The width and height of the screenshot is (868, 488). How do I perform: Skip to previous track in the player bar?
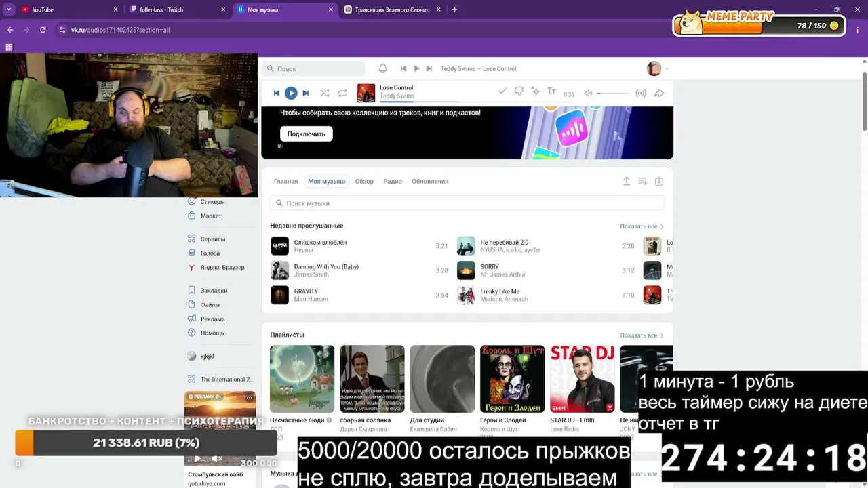tap(276, 94)
